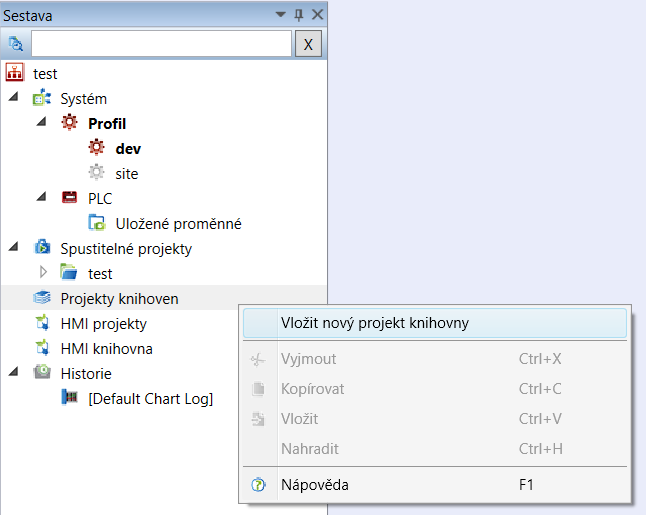646x515 pixels.
Task: Collapse the Systém tree node
Action: pyautogui.click(x=14, y=97)
